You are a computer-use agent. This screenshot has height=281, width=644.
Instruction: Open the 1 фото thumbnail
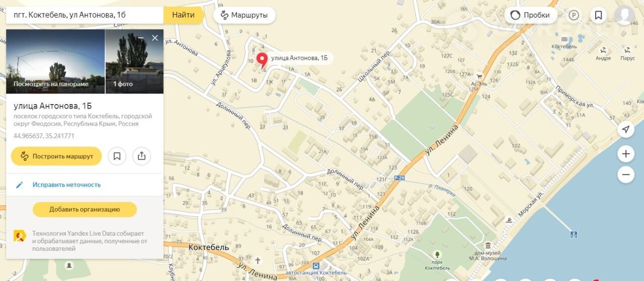coord(134,61)
